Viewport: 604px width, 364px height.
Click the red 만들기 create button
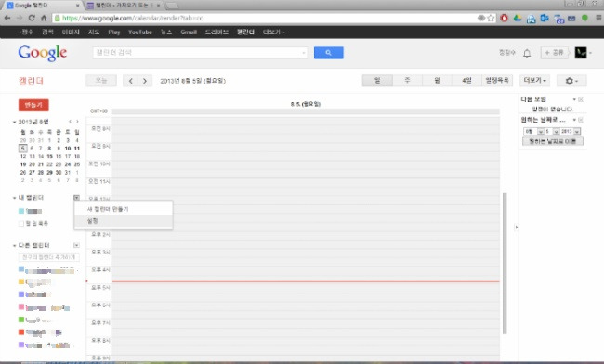coord(33,105)
